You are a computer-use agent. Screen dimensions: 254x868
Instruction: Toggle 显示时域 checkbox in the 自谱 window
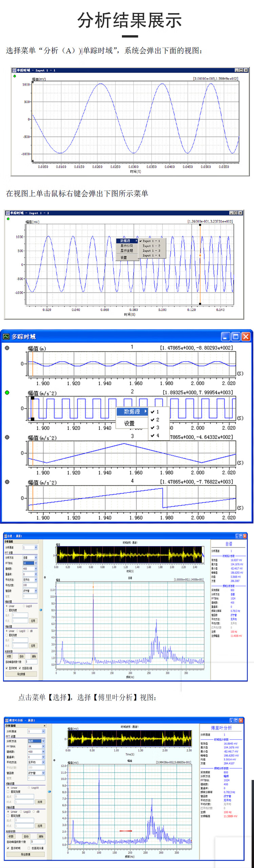coord(6,668)
